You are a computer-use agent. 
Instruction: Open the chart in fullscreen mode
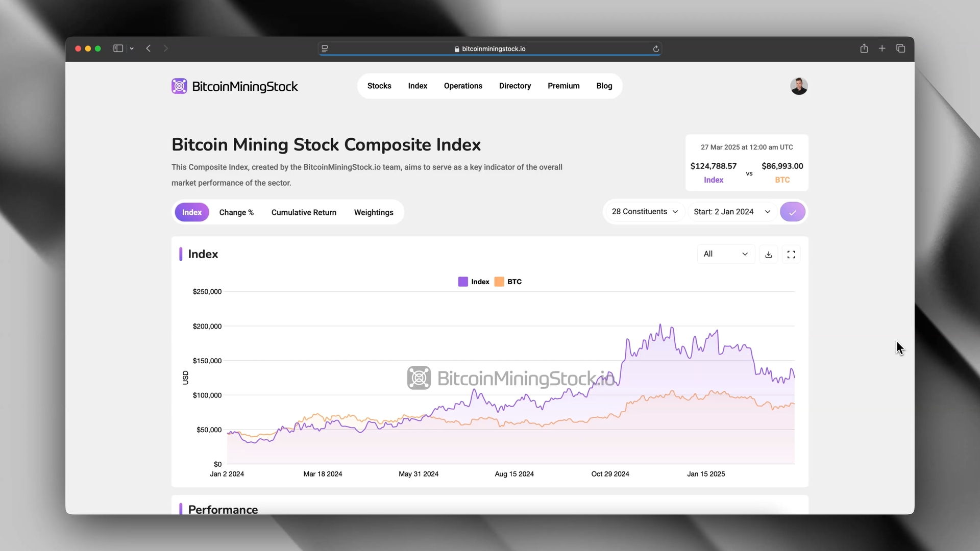[x=791, y=254]
